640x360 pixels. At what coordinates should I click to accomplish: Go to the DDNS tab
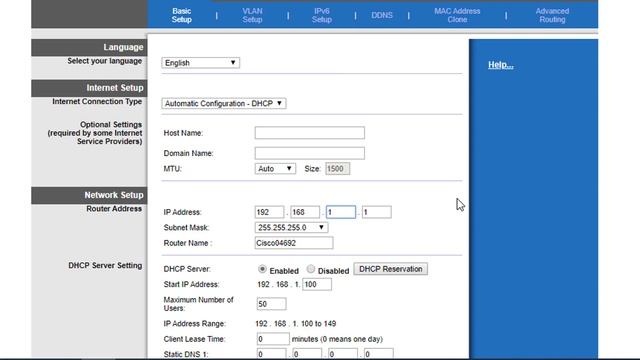pos(382,15)
